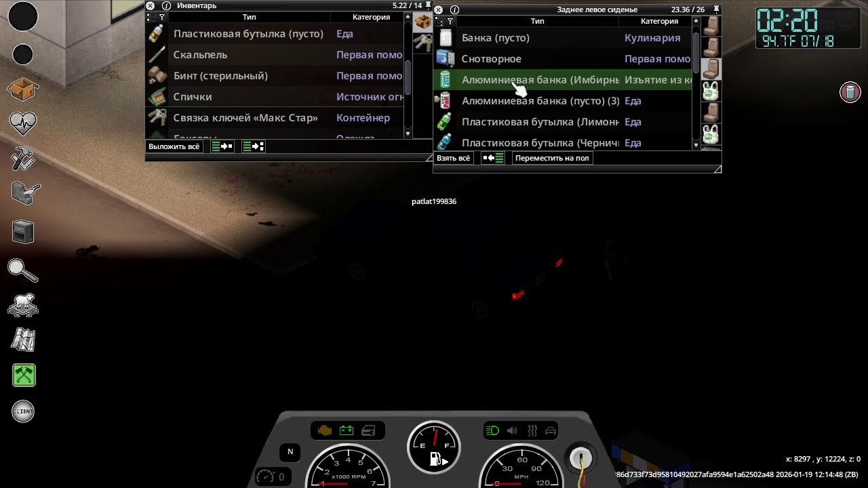868x488 pixels.
Task: Click expand/collapse all icon in seat window header
Action: (x=439, y=21)
